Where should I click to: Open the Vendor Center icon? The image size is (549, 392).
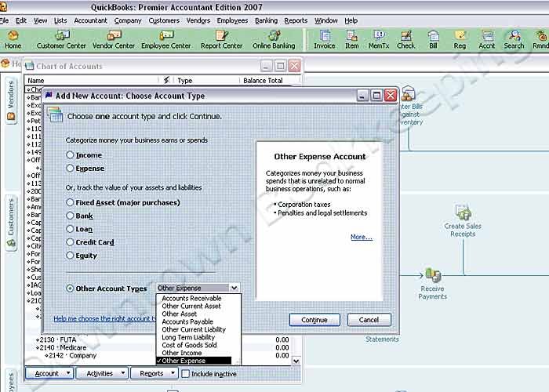(x=114, y=39)
